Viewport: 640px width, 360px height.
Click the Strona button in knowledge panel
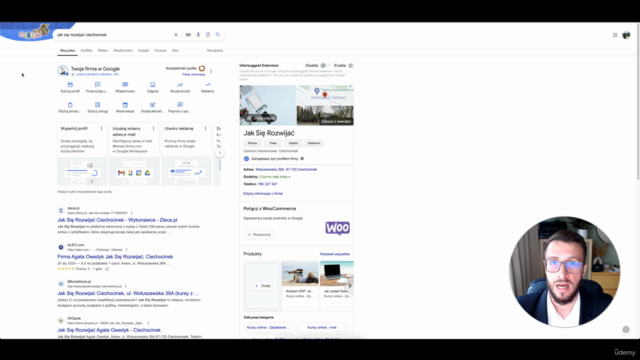coord(253,143)
